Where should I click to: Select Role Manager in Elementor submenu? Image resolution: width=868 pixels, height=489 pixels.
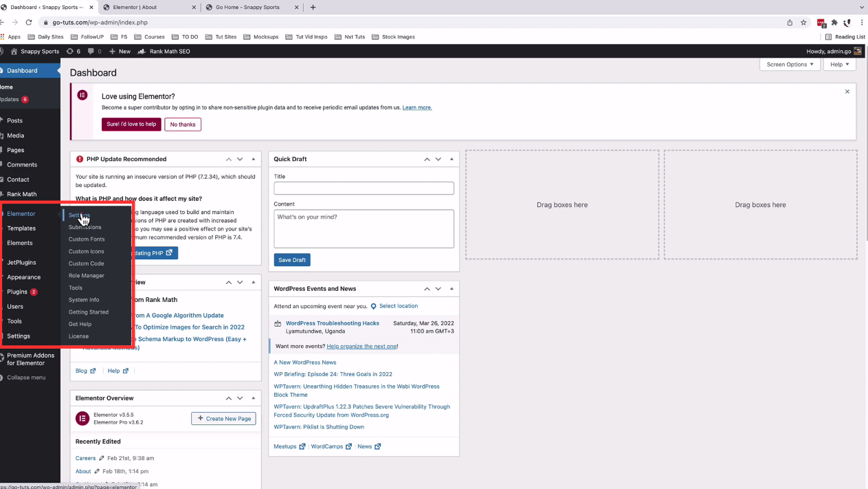click(x=87, y=276)
